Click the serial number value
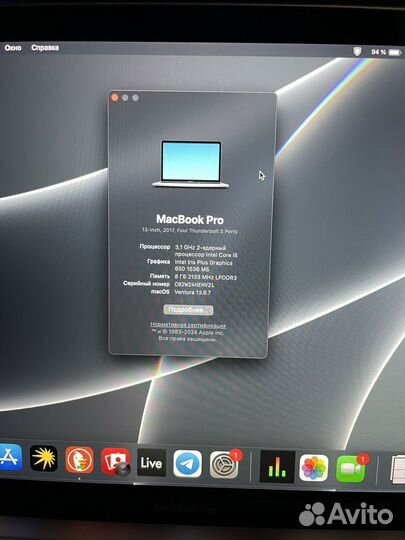405x540 pixels. pyautogui.click(x=194, y=285)
